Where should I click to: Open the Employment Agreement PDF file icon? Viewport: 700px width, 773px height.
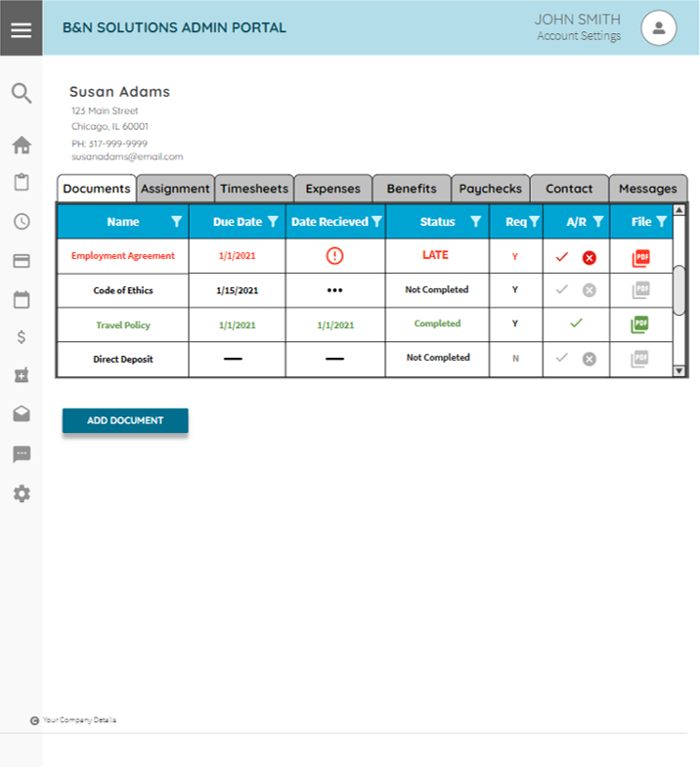[x=640, y=258]
